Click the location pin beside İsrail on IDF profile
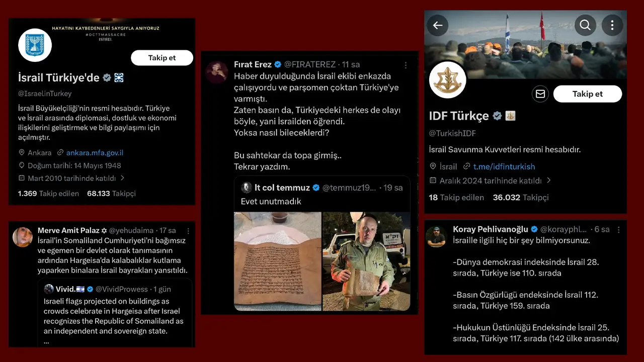 [x=432, y=166]
